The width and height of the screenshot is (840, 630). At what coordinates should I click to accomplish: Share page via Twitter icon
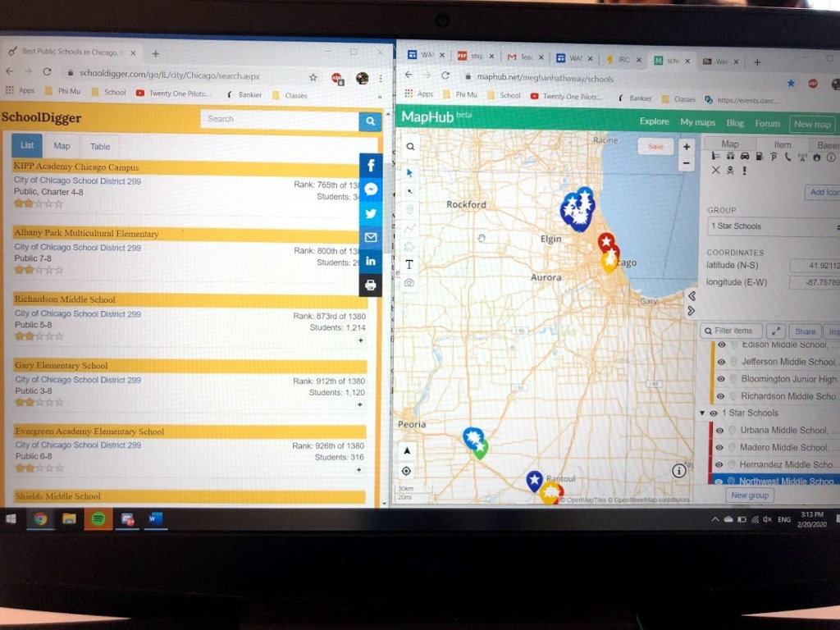[x=371, y=213]
